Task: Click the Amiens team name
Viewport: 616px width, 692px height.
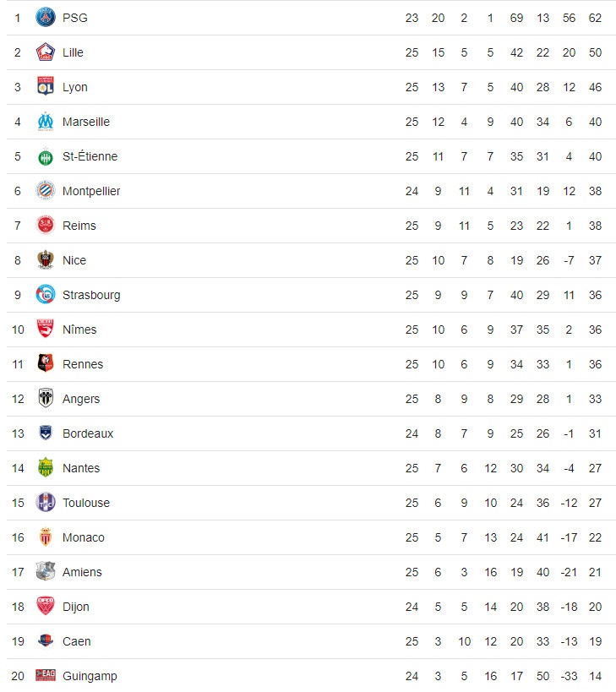Action: click(x=82, y=572)
